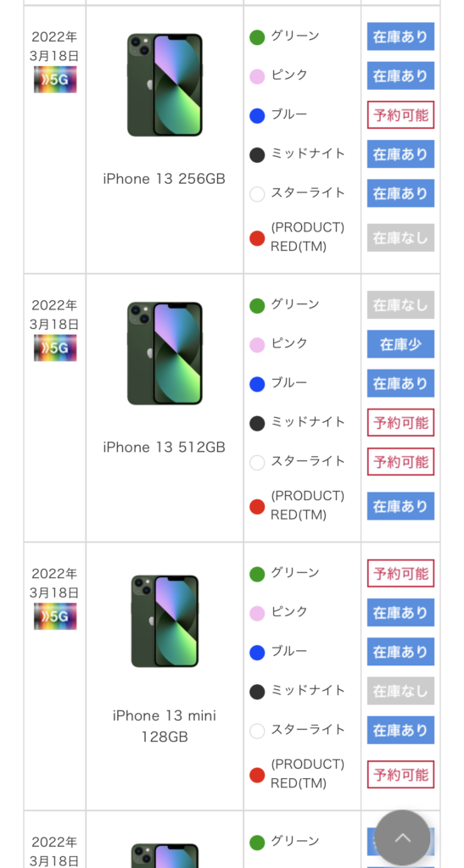
Task: Open the iPhone 13 512GB product name link
Action: (165, 448)
